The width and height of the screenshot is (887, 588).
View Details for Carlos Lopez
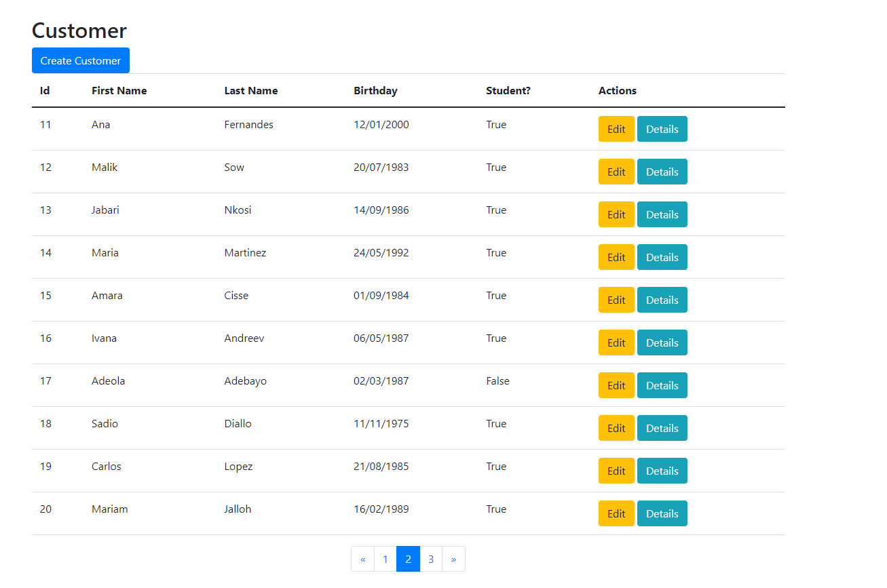click(662, 471)
